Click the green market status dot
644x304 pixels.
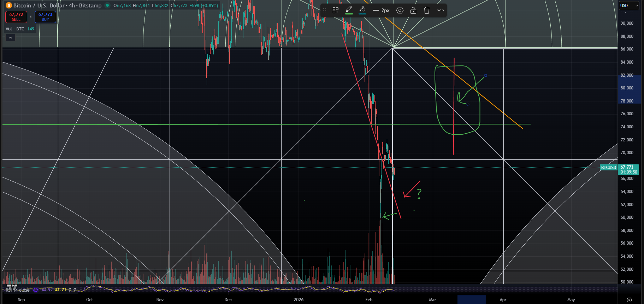click(107, 5)
